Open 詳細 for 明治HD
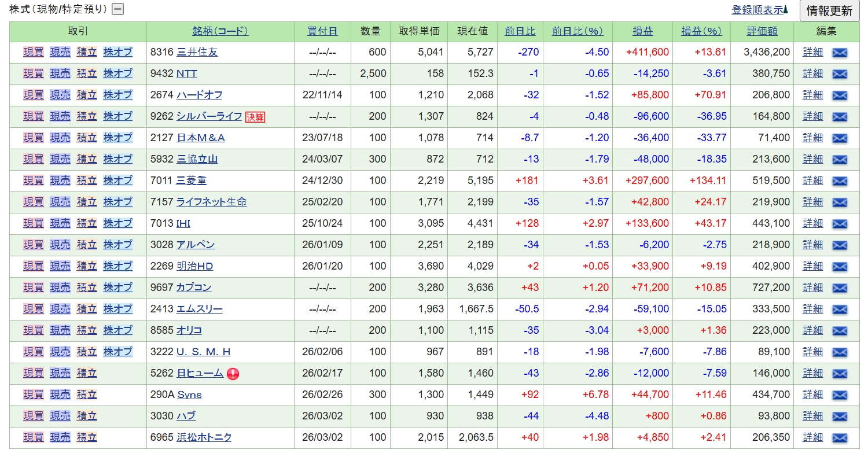Screen dimensions: 868x457 point(812,266)
